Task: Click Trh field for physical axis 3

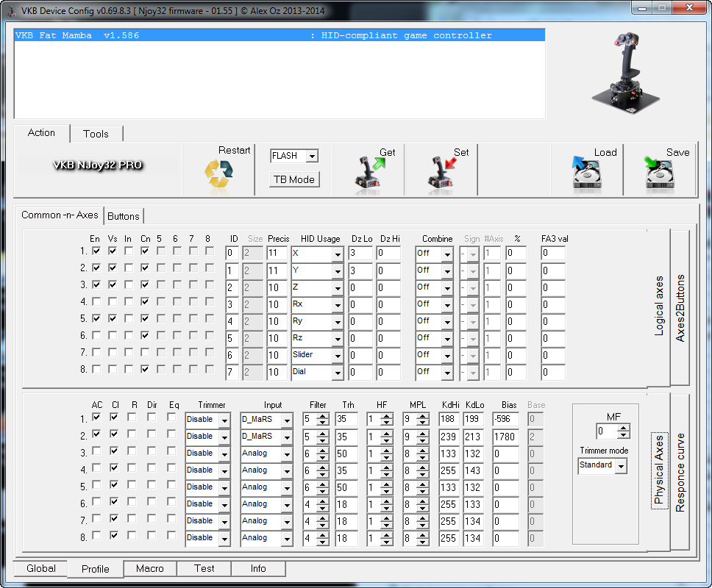Action: point(346,453)
